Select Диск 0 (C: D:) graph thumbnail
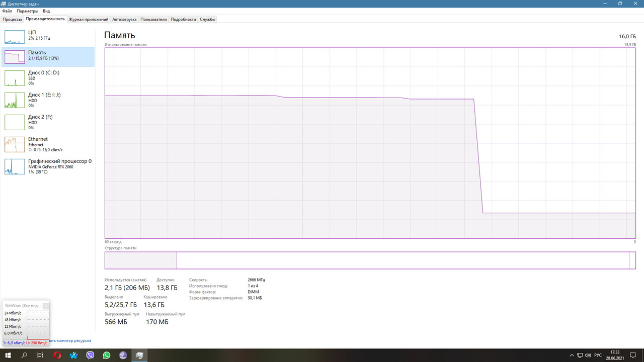The width and height of the screenshot is (644, 362). pos(15,78)
